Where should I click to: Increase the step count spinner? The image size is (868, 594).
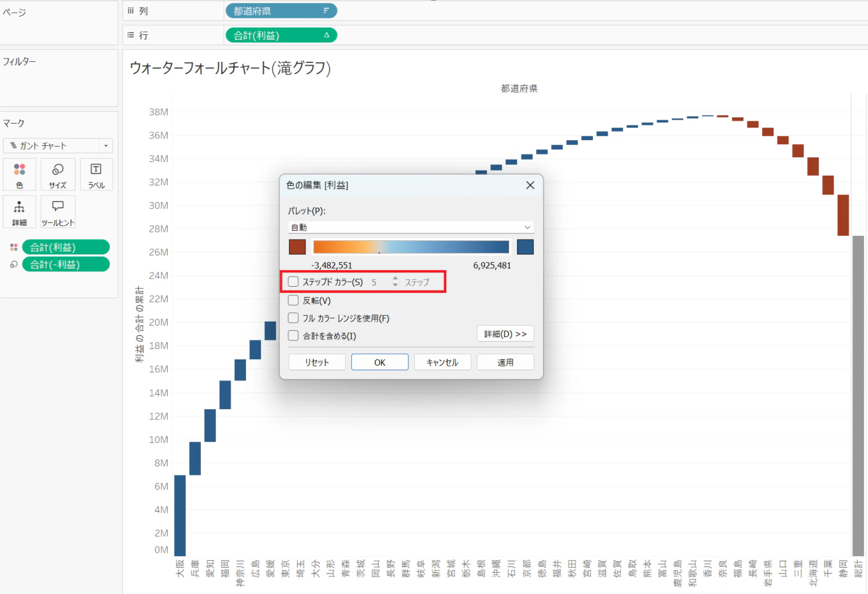[x=395, y=279]
